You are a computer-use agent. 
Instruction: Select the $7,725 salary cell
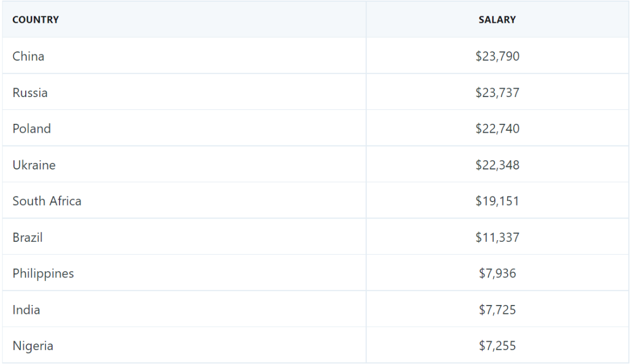tap(497, 310)
